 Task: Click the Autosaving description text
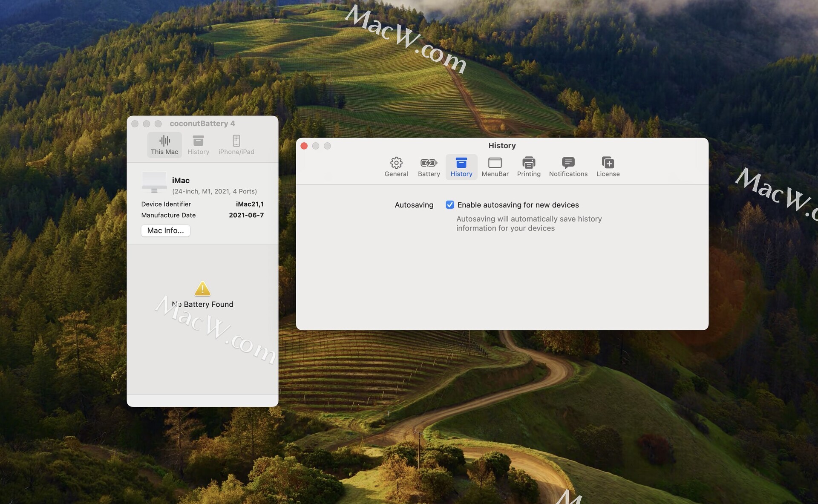coord(529,224)
